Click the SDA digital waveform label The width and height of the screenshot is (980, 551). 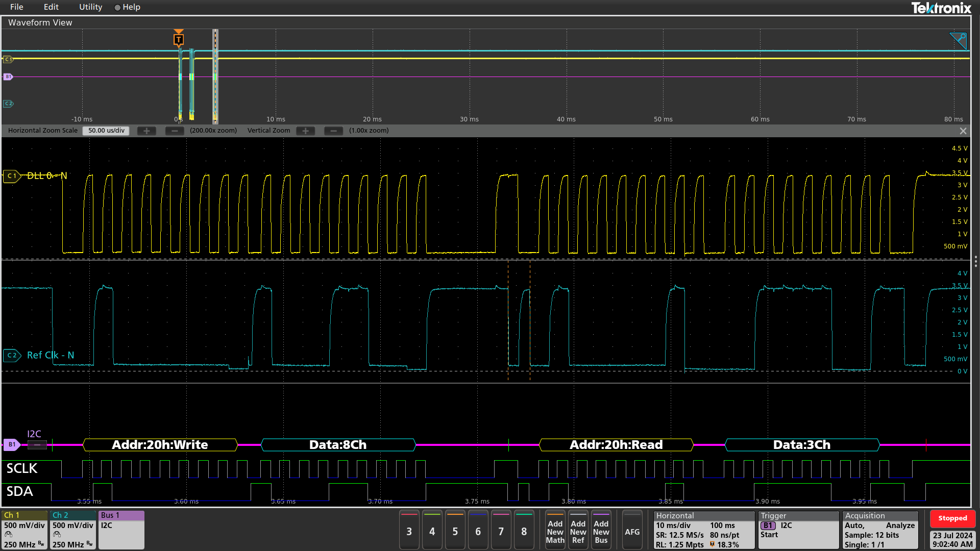(19, 491)
